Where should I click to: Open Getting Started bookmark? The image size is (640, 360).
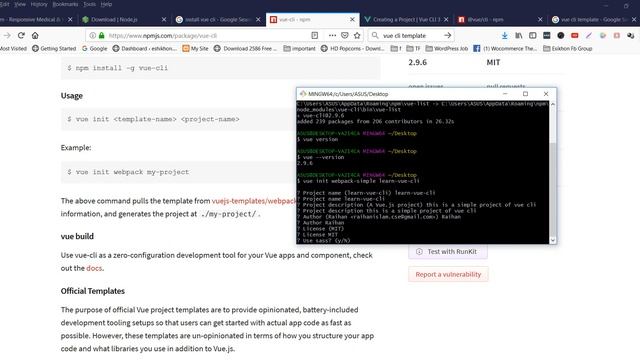(x=54, y=49)
